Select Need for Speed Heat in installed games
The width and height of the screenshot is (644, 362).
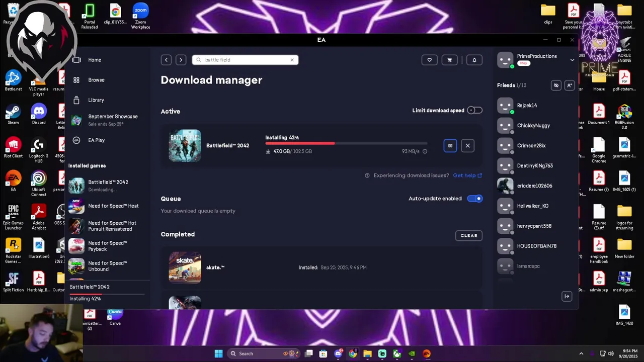click(107, 206)
